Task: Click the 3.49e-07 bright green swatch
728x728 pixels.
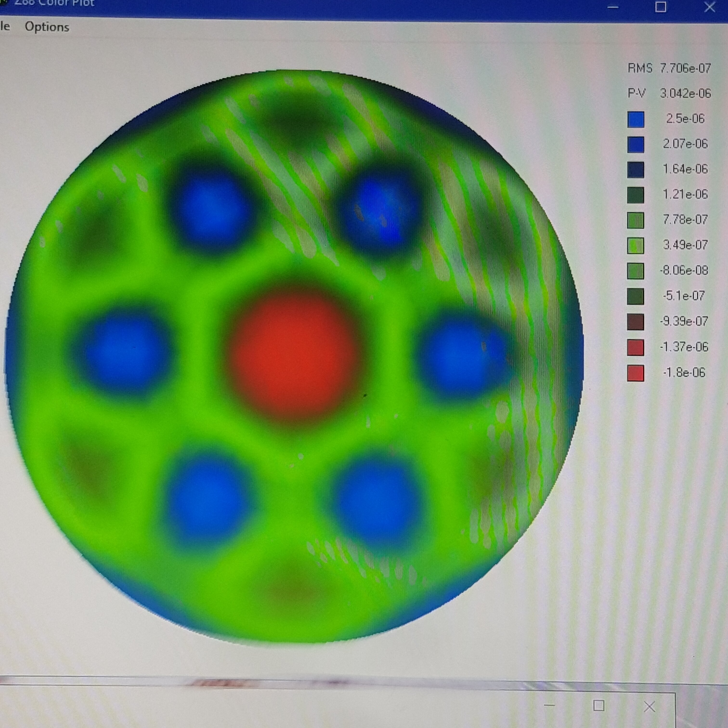Action: tap(636, 245)
